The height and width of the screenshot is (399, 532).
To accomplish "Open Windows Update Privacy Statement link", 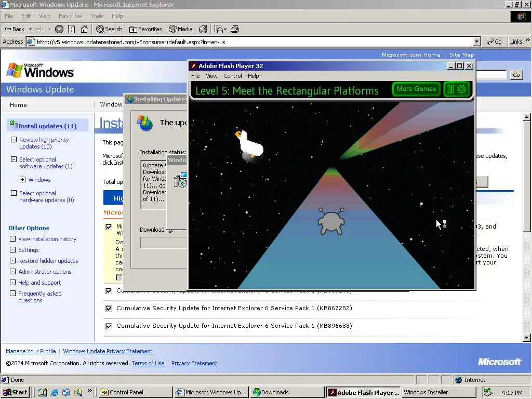I will point(108,351).
